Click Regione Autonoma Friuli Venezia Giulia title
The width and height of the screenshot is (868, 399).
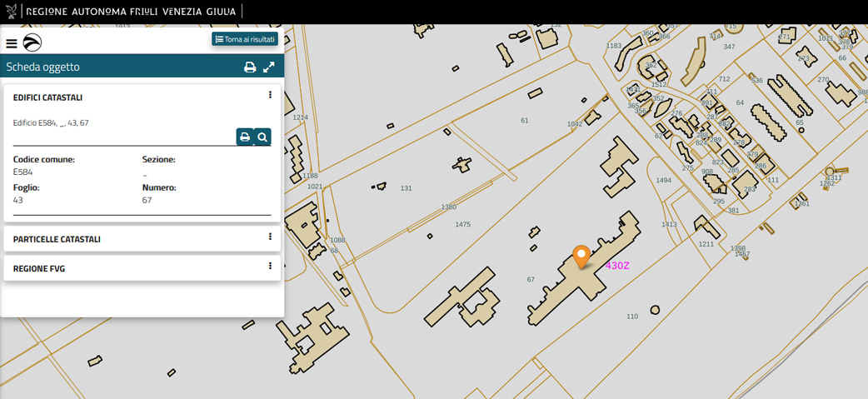point(131,12)
